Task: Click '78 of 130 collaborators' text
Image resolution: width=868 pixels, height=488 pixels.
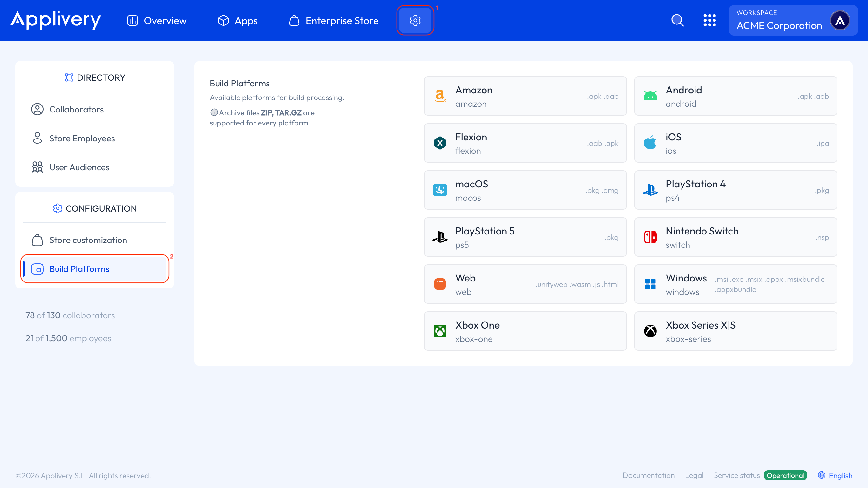Action: pyautogui.click(x=70, y=315)
